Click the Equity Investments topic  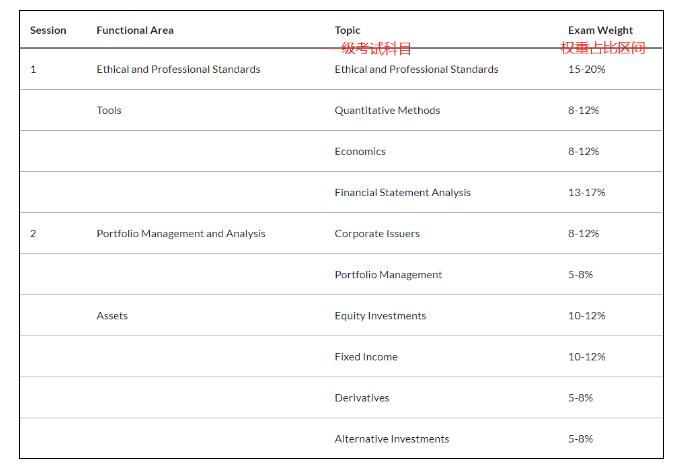tap(380, 315)
